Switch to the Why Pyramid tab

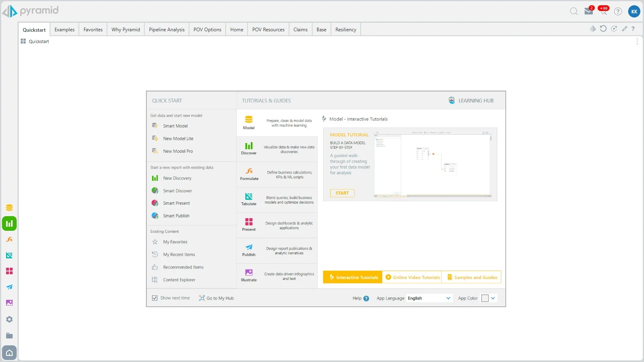coord(126,30)
